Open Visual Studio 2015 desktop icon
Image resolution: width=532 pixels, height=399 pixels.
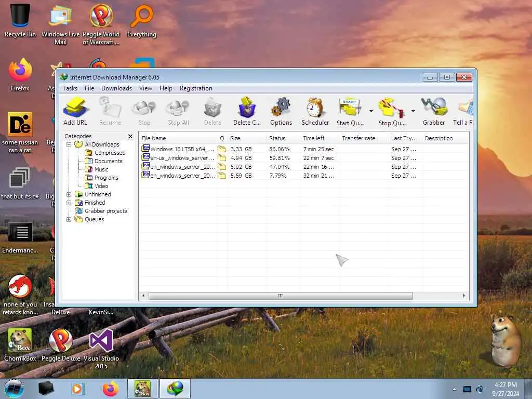click(101, 349)
